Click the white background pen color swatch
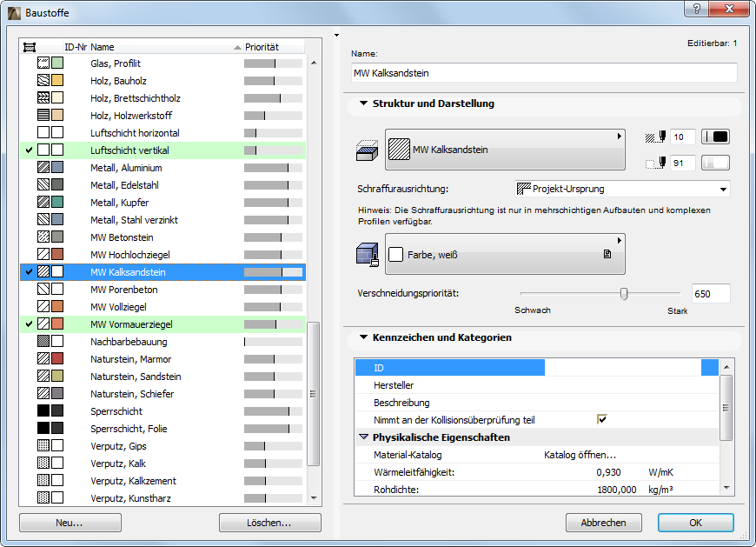The width and height of the screenshot is (756, 547). point(715,163)
